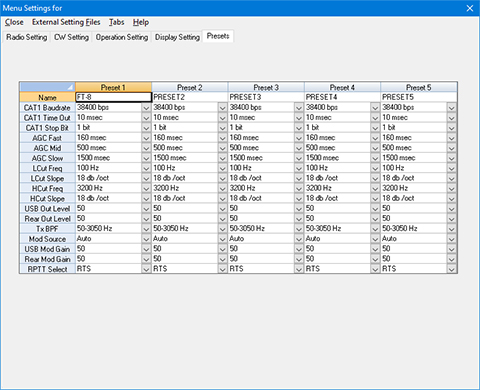Select the Tx BPF row header
480x390 pixels.
tap(47, 229)
